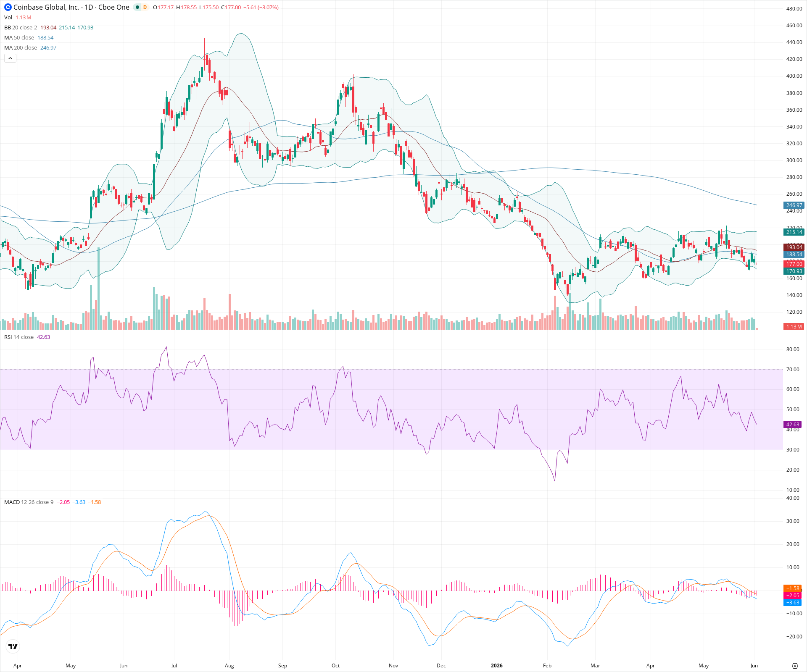The image size is (807, 672).
Task: Click the Coinbase logo icon
Action: pos(8,7)
